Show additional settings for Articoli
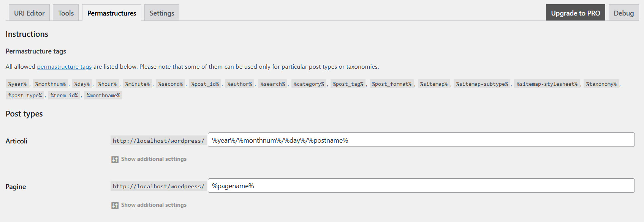The height and width of the screenshot is (222, 644). tap(153, 159)
